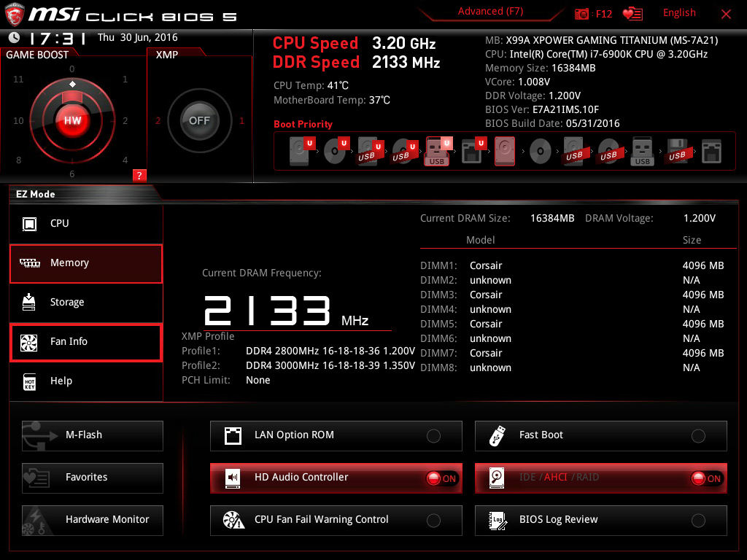Viewport: 747px width, 560px height.
Task: Select the UEFI network boot device icon
Action: coord(473,151)
